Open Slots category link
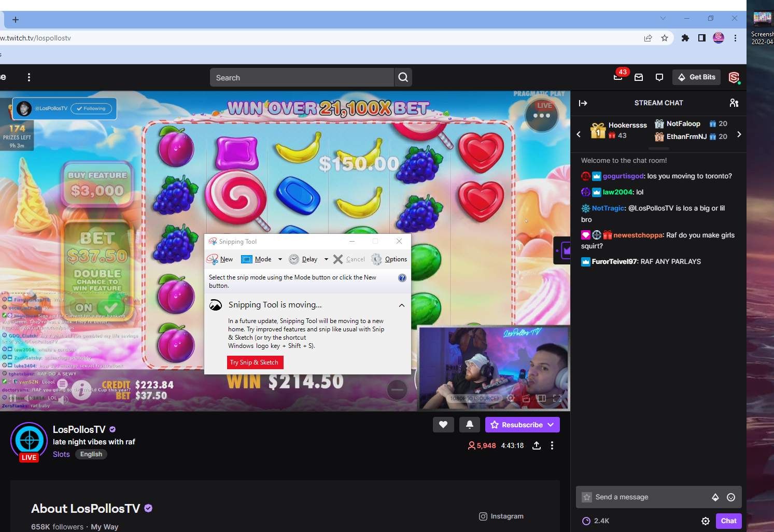The height and width of the screenshot is (532, 774). (x=61, y=454)
